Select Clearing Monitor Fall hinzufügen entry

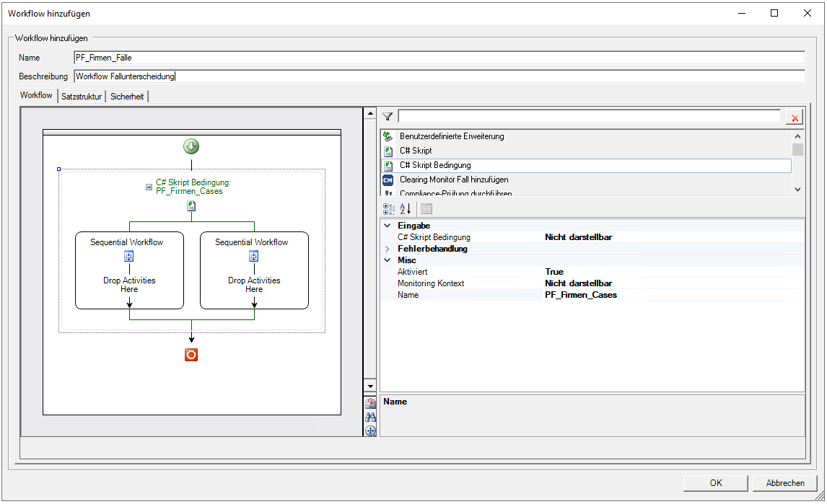586,180
